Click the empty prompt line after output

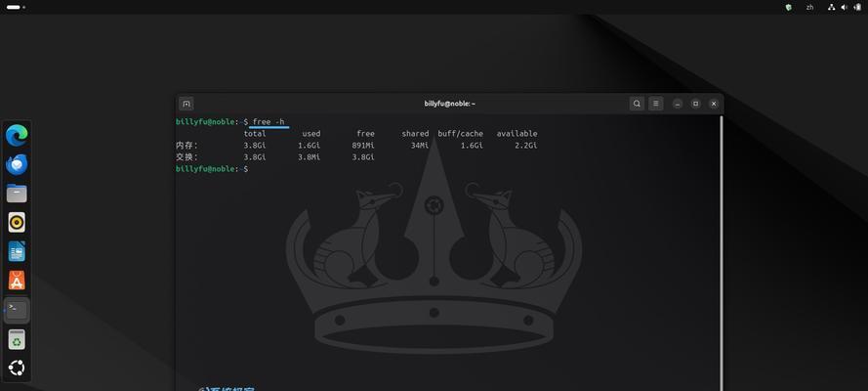[x=212, y=169]
